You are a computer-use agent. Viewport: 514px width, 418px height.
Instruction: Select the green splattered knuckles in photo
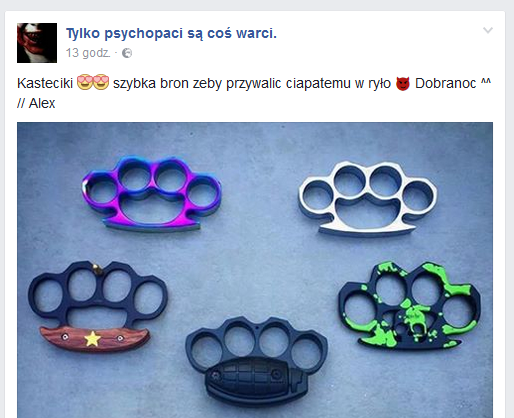410,305
